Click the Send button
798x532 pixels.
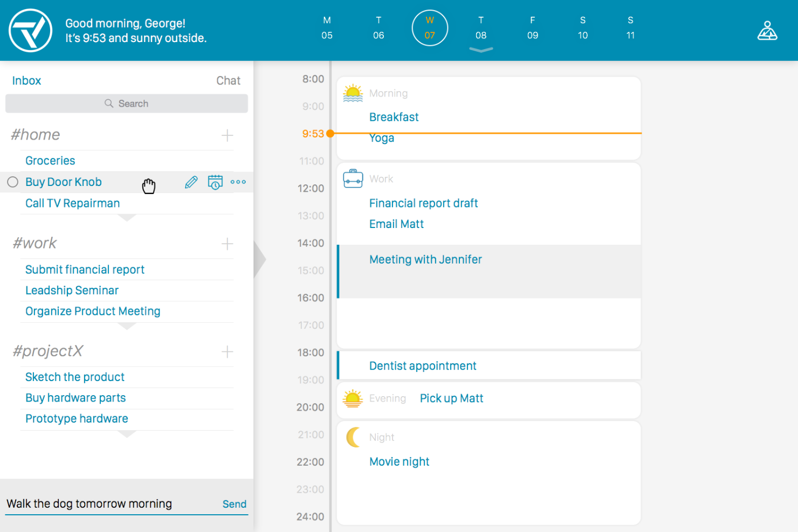235,504
